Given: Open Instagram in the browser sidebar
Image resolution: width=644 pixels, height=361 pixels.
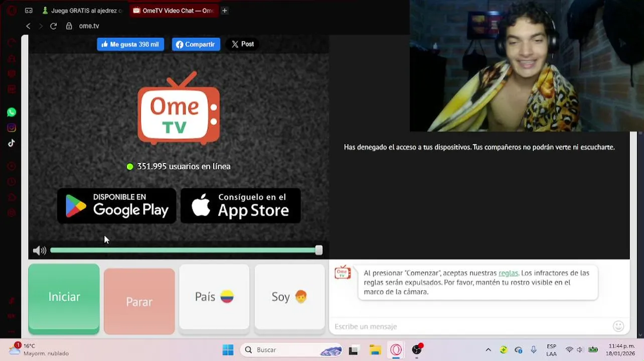Looking at the screenshot, I should (12, 128).
